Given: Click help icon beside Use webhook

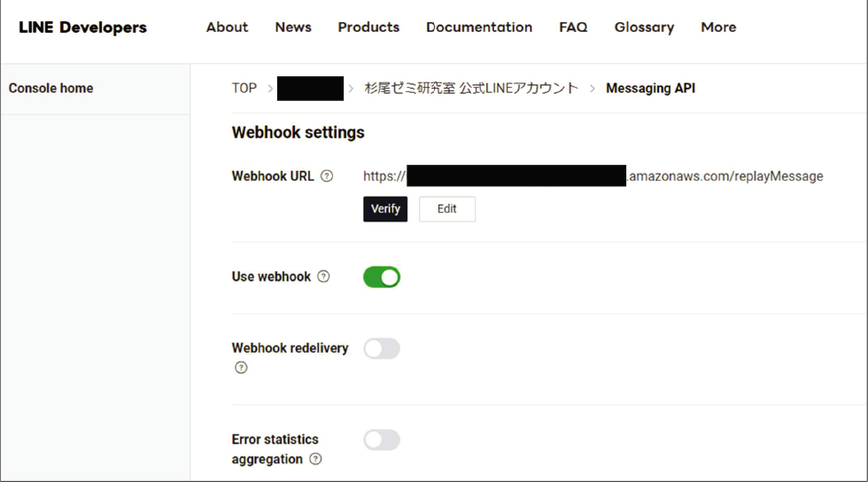Looking at the screenshot, I should click(x=323, y=276).
